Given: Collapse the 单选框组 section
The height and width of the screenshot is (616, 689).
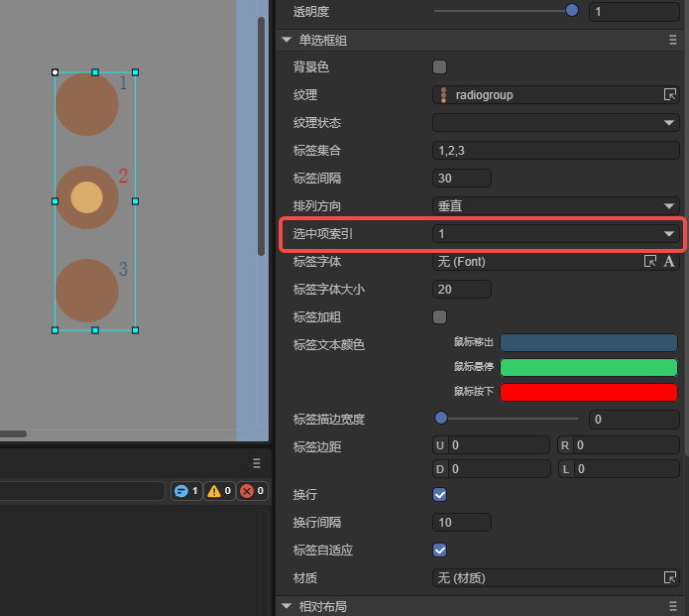Looking at the screenshot, I should 287,41.
